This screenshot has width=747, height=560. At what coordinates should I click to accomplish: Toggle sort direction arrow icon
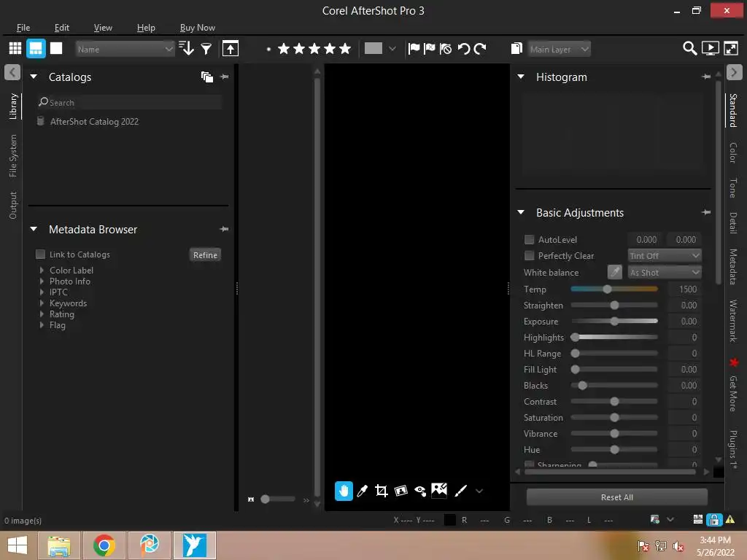click(186, 49)
